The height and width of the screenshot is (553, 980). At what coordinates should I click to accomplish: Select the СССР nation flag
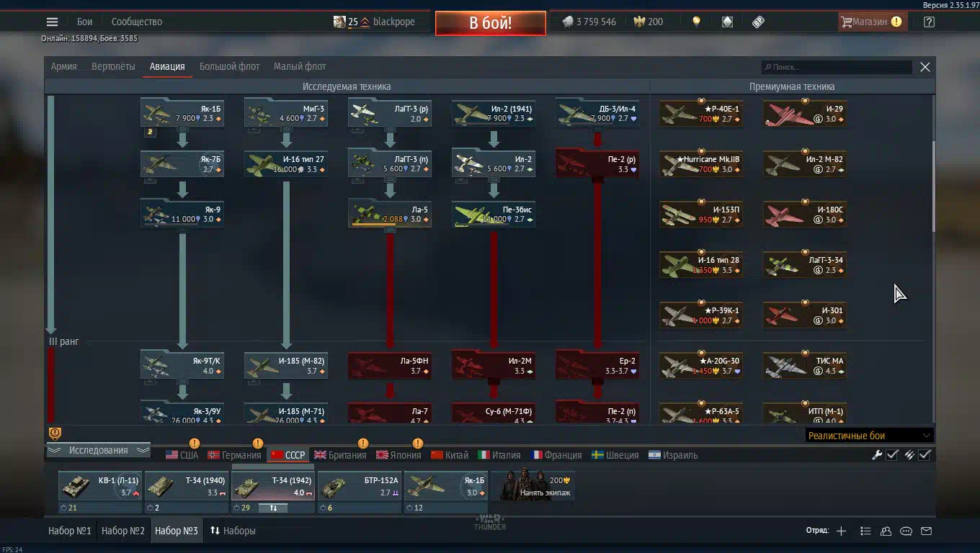pos(288,455)
